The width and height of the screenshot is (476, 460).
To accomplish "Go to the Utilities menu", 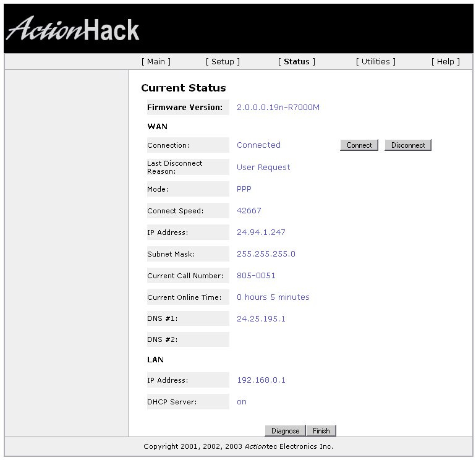I will click(375, 61).
